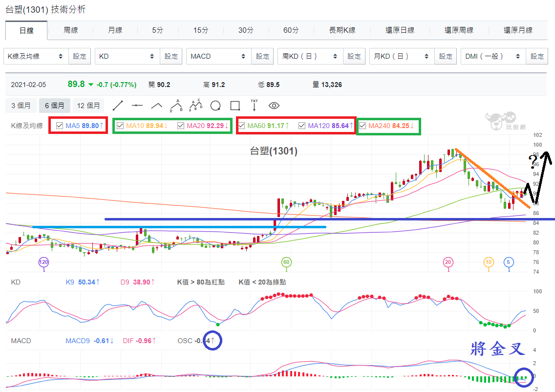Click 設定 next to KD dropdown
This screenshot has height=392, width=555.
pos(171,56)
